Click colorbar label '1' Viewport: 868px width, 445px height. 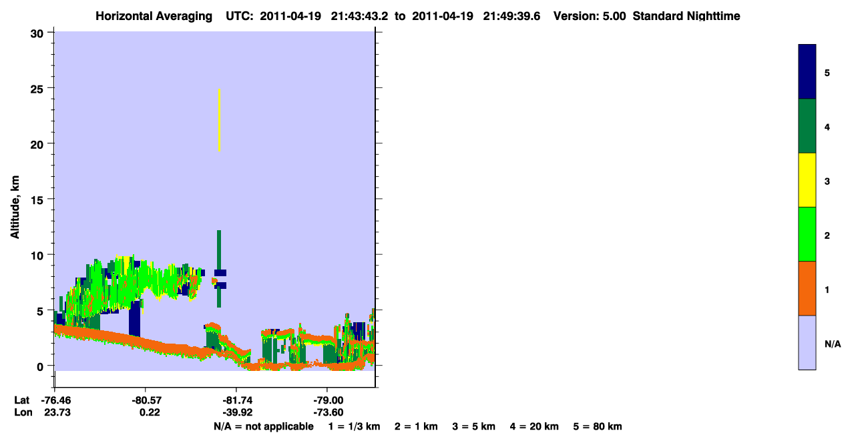point(827,290)
